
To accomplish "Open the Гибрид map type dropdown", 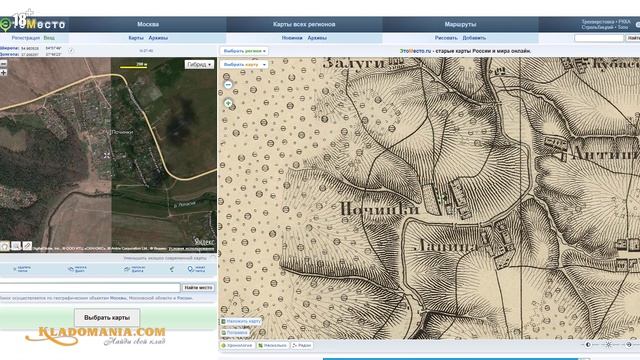I will point(199,64).
